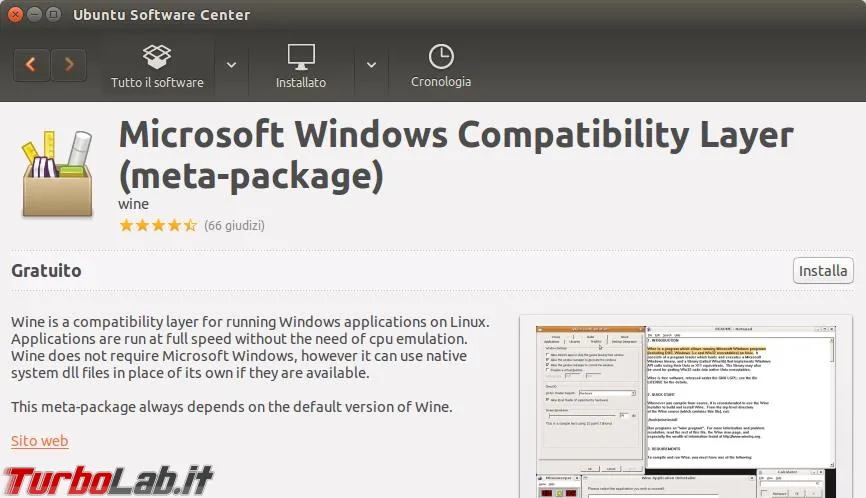The height and width of the screenshot is (498, 866).
Task: Click the Gratuito price label
Action: click(x=46, y=271)
